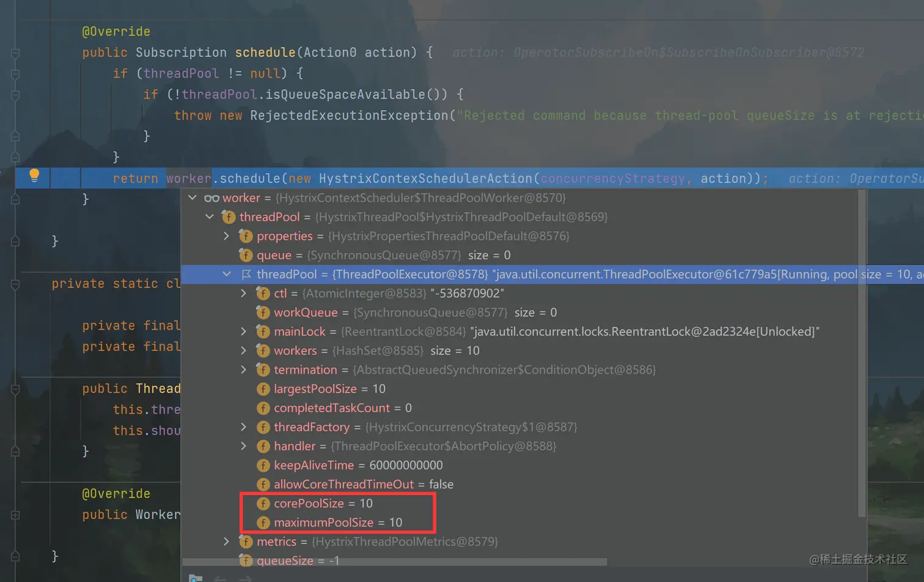This screenshot has height=582, width=924.
Task: Expand the threadFactory node
Action: [x=244, y=427]
